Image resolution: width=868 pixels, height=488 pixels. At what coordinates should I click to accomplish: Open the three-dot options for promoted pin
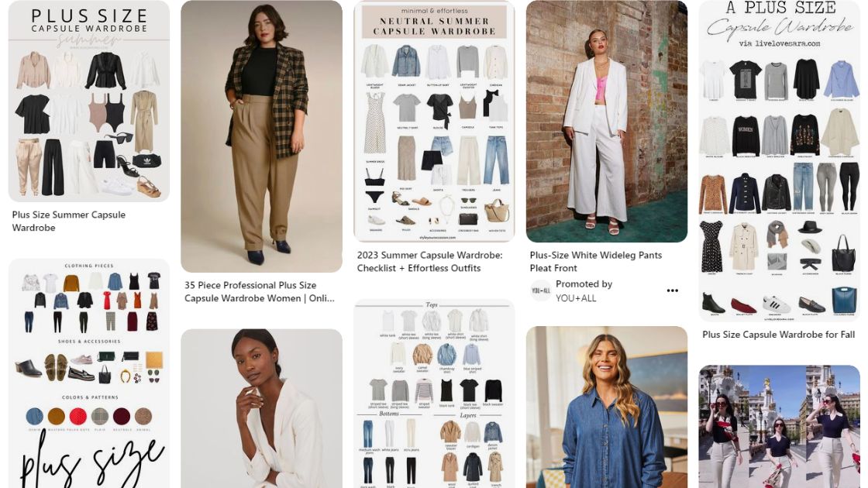672,290
